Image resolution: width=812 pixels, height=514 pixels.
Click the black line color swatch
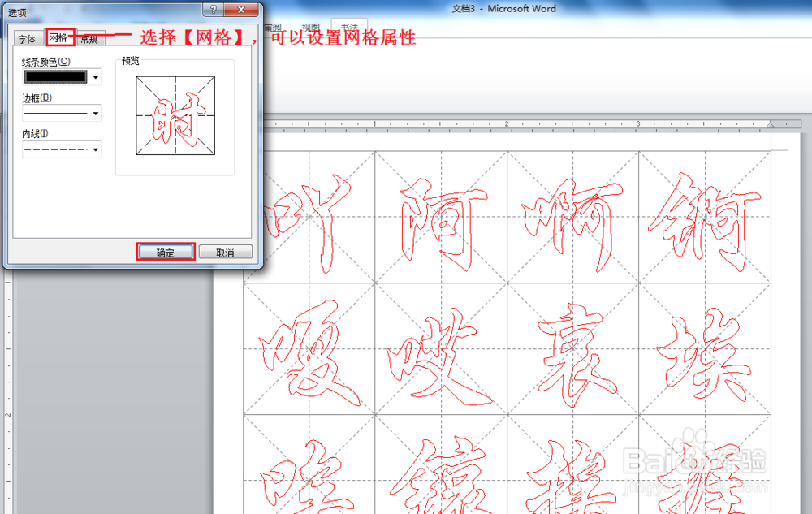(x=57, y=76)
